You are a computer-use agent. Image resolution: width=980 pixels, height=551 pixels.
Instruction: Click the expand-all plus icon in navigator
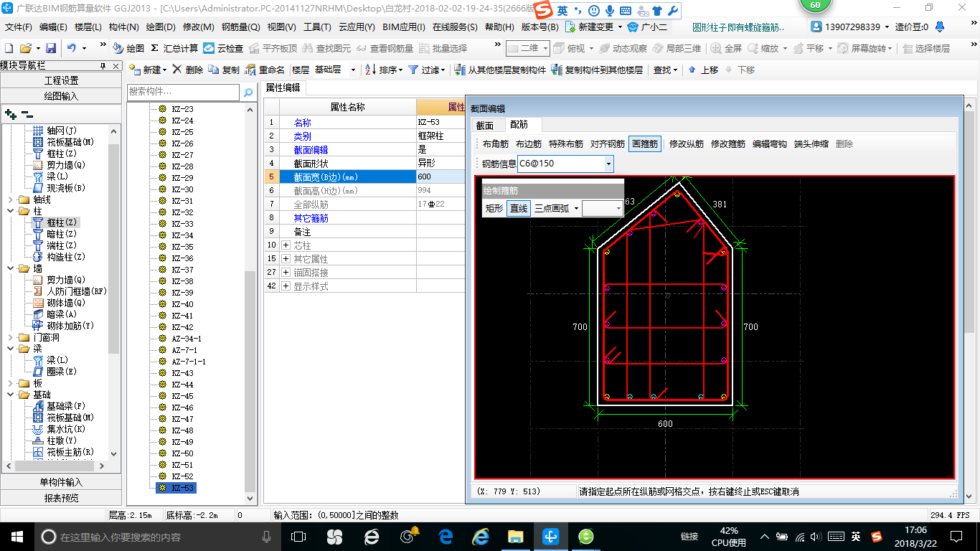(10, 114)
